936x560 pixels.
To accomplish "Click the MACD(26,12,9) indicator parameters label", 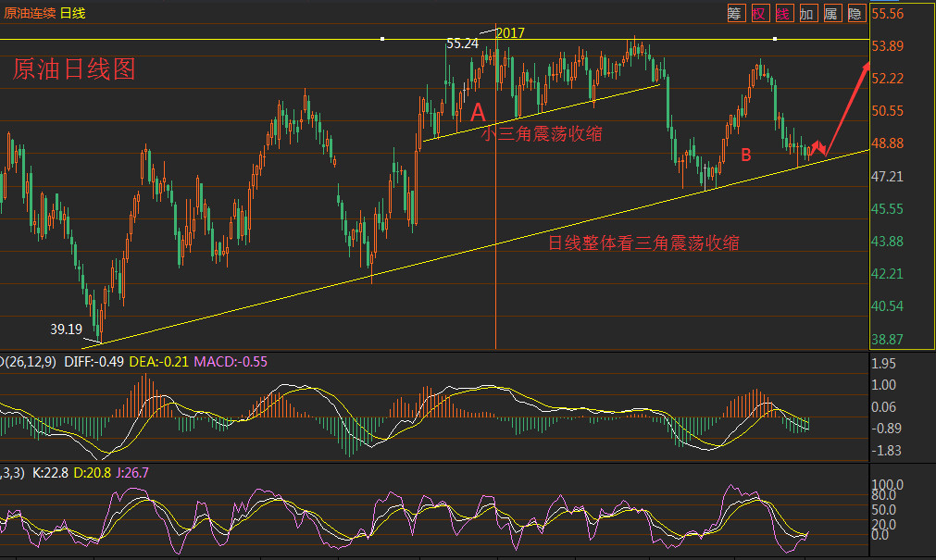I will (x=30, y=361).
